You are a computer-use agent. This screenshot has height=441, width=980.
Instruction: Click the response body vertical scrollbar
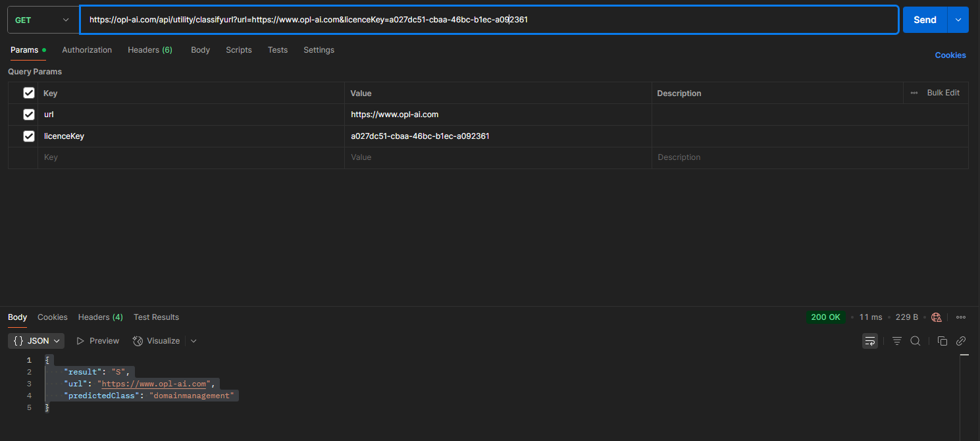[965, 395]
